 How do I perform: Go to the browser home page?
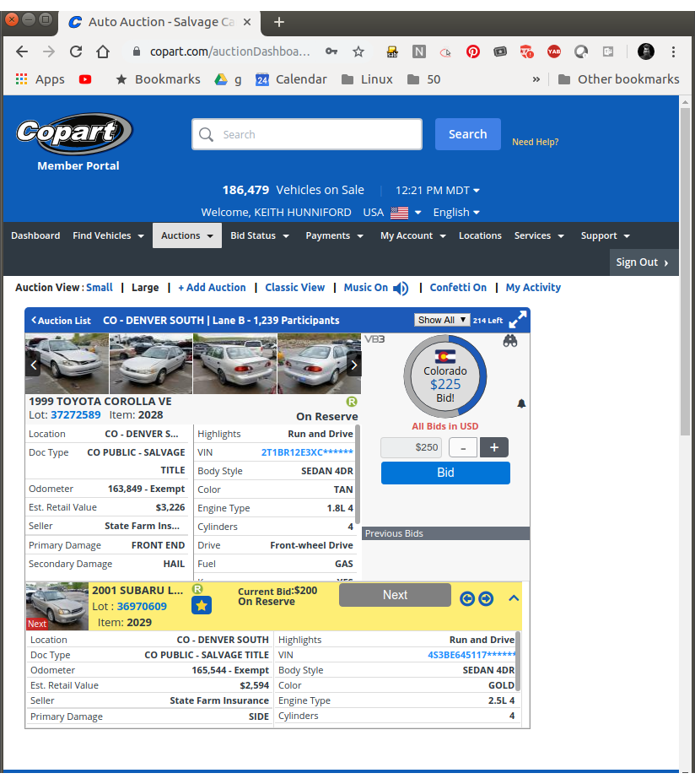pyautogui.click(x=103, y=51)
